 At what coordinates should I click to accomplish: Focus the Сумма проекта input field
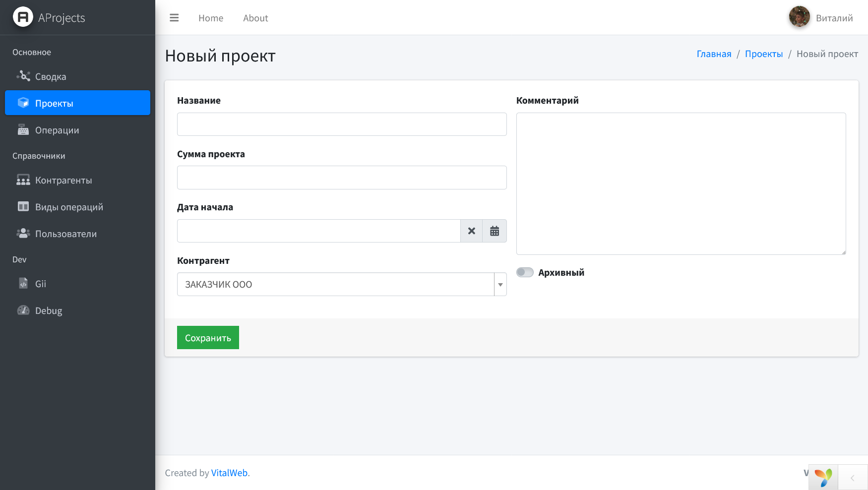(342, 178)
